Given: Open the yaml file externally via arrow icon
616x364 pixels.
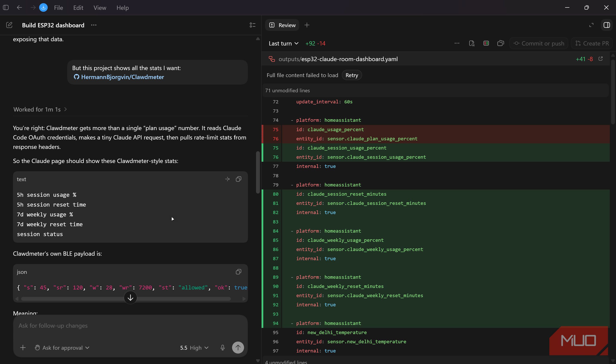Looking at the screenshot, I should pos(601,59).
